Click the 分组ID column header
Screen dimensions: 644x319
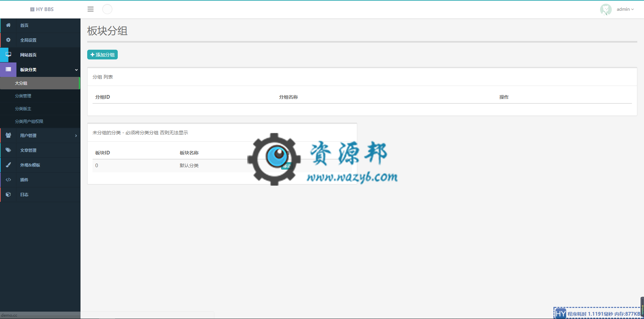(103, 97)
